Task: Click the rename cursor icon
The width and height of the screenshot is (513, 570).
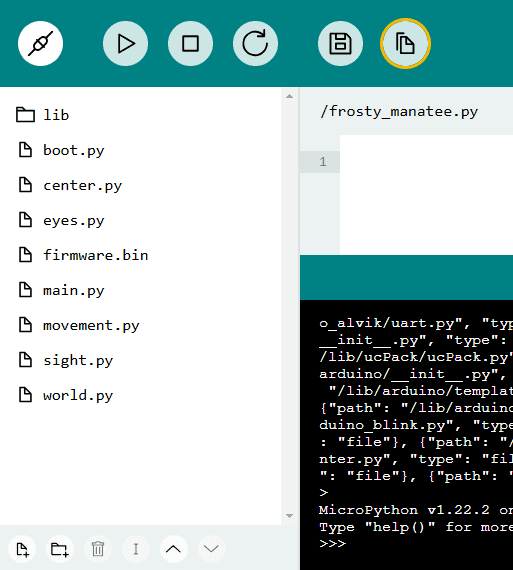Action: (136, 549)
